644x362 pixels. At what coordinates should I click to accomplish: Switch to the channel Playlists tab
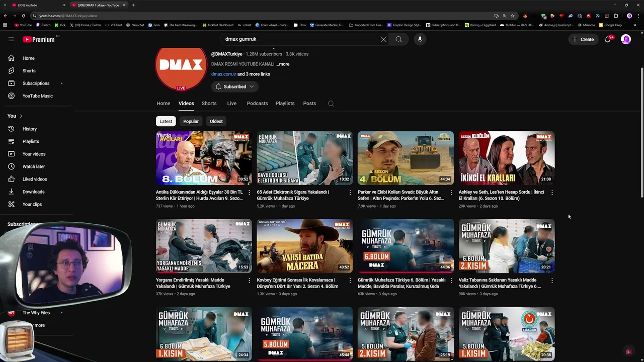pos(285,104)
